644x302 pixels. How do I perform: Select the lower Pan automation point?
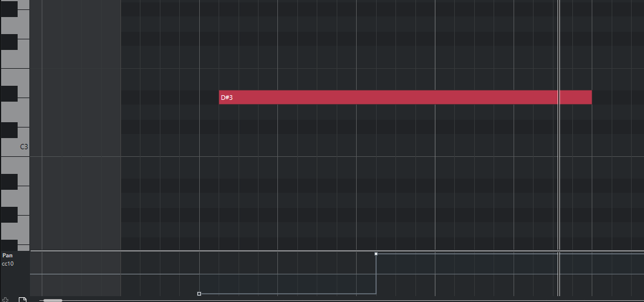(199, 293)
